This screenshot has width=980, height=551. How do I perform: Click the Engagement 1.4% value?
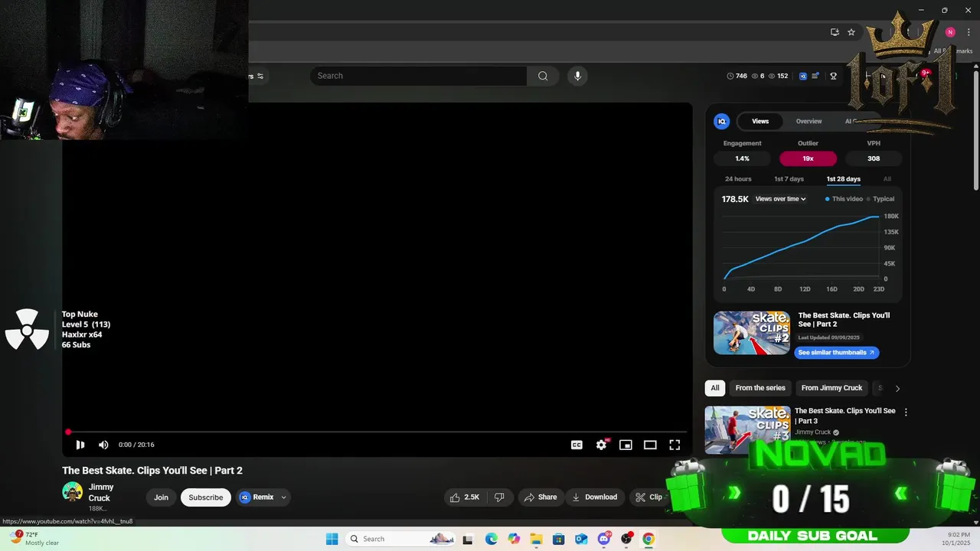click(x=742, y=158)
